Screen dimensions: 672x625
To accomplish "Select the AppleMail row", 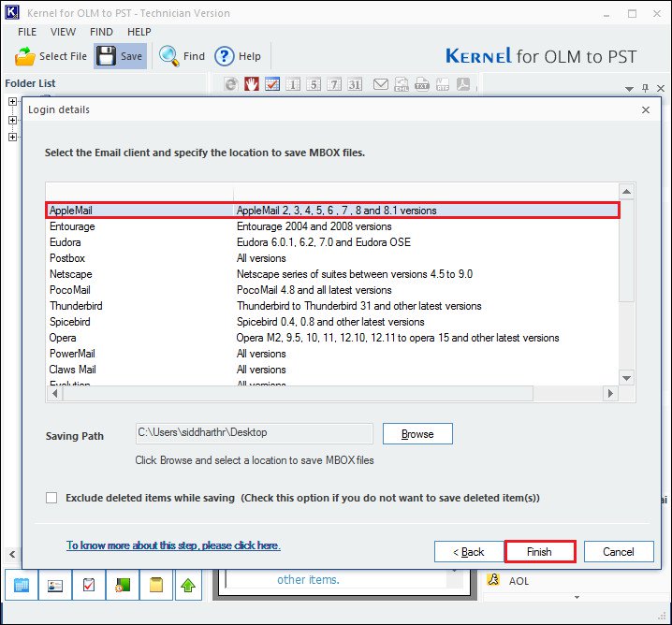I will [x=332, y=211].
